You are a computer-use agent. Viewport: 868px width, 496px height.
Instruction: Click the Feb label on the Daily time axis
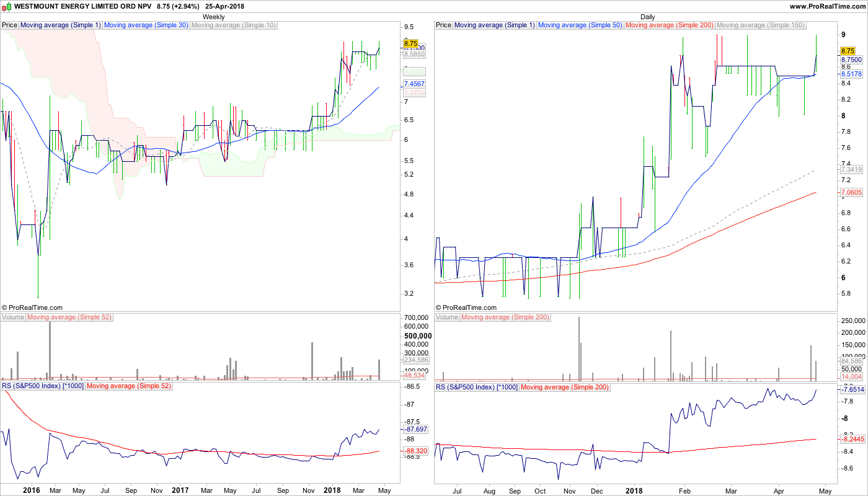pyautogui.click(x=685, y=491)
